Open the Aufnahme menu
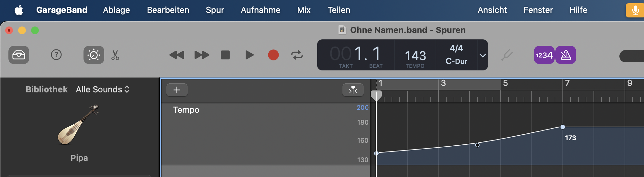 (261, 10)
